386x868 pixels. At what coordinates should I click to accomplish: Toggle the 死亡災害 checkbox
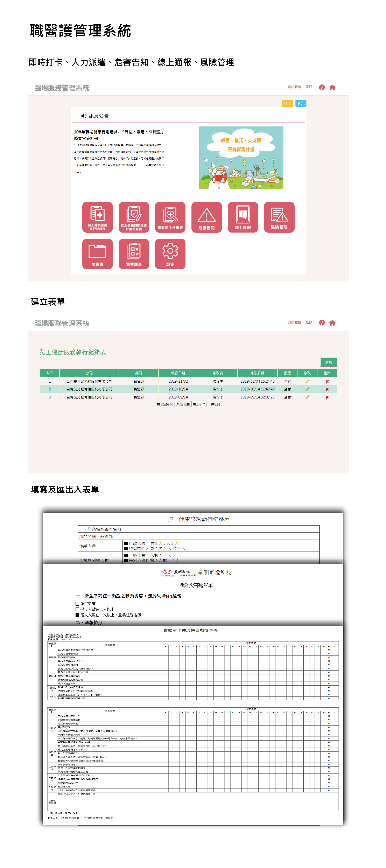click(77, 604)
